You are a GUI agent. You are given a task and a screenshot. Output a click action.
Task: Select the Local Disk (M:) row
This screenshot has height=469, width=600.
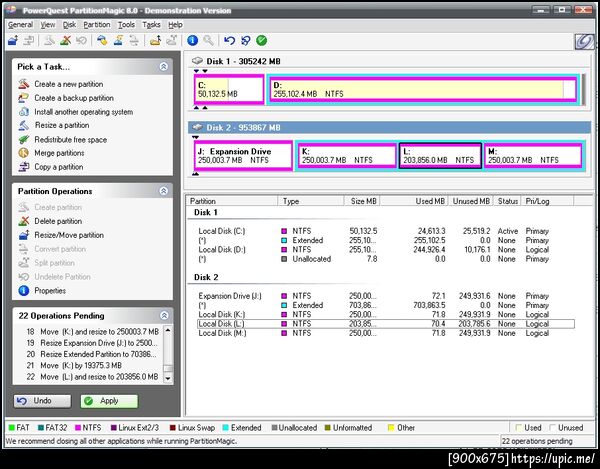pyautogui.click(x=386, y=333)
